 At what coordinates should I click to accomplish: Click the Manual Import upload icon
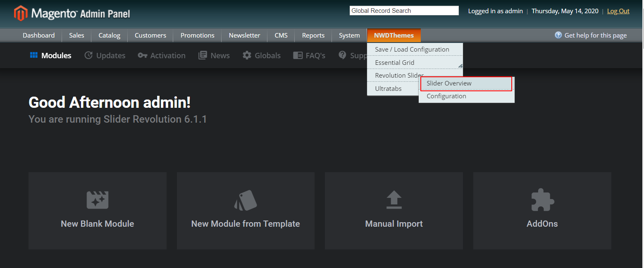coord(394,200)
